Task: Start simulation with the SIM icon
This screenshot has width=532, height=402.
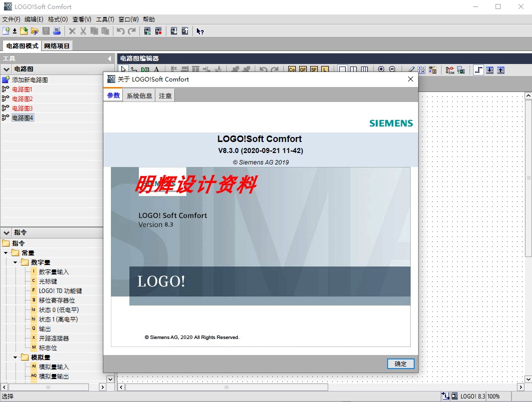Action: [450, 70]
